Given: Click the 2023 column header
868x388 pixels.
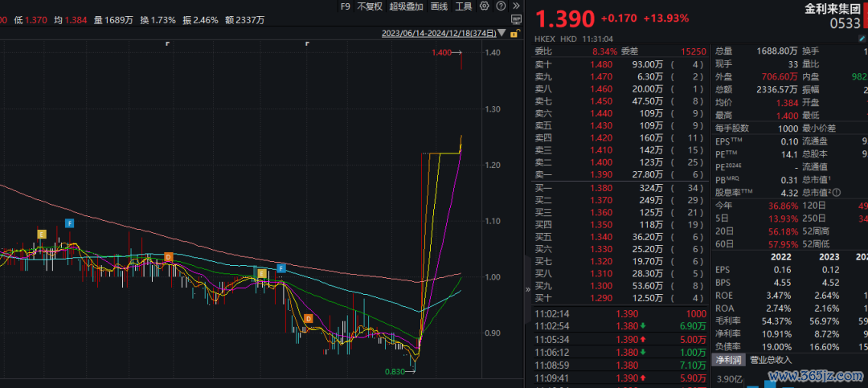Looking at the screenshot, I should tap(828, 257).
